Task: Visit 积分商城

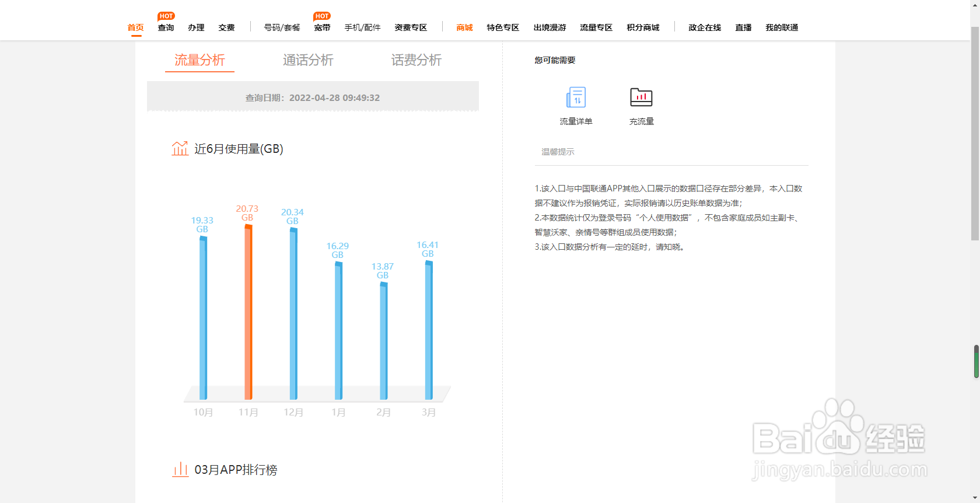Action: tap(643, 27)
